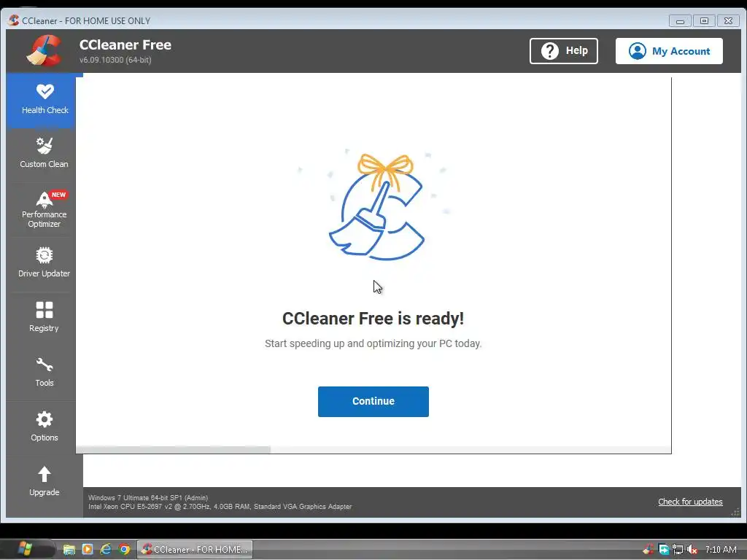Click the Windows 7 Ultimate system info text

point(148,497)
